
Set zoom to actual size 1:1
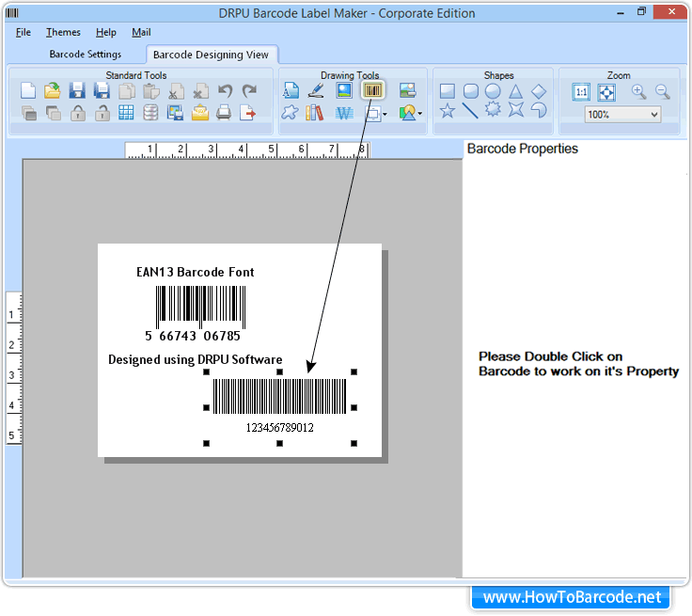(581, 92)
